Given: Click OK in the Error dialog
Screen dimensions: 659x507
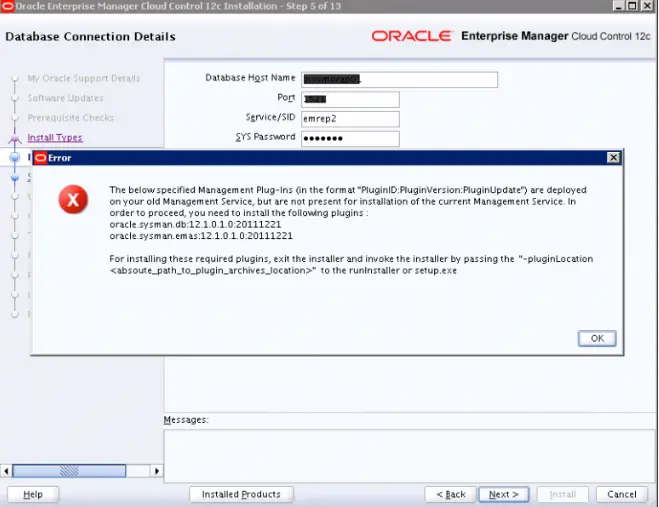Looking at the screenshot, I should point(596,338).
